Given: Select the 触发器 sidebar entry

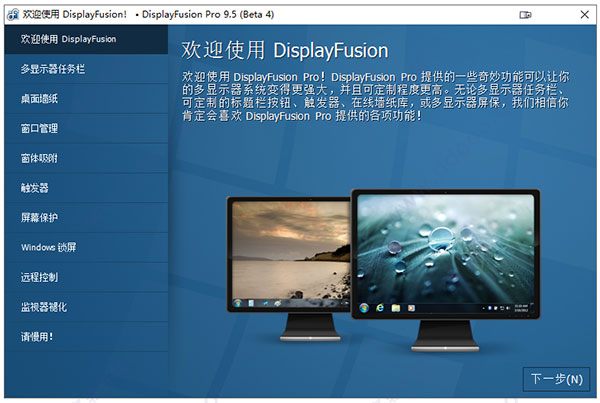Looking at the screenshot, I should (x=86, y=188).
